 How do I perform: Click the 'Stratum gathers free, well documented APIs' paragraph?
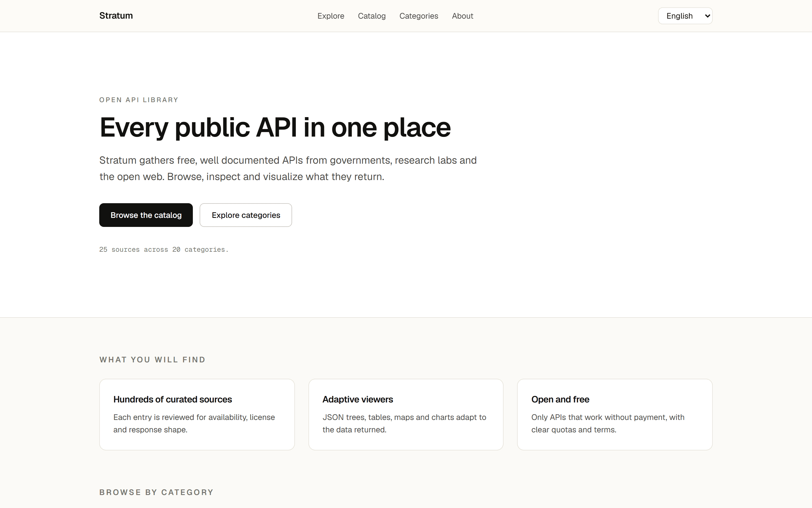(288, 168)
